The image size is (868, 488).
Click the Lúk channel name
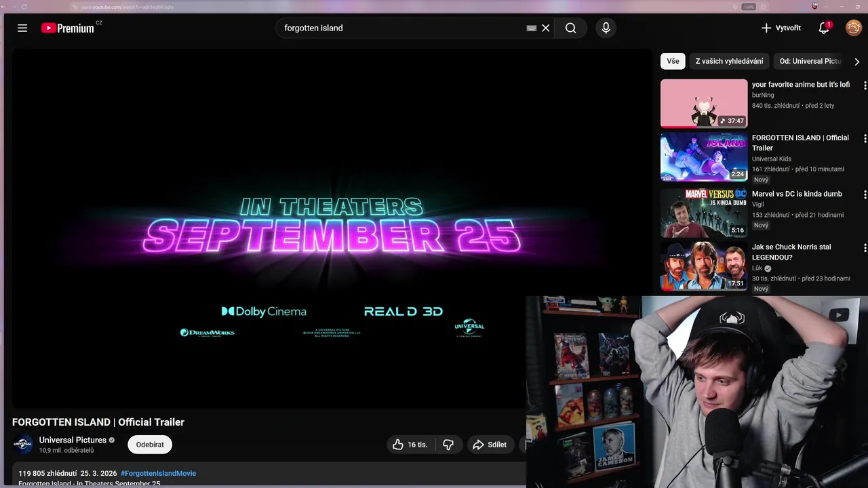(757, 268)
